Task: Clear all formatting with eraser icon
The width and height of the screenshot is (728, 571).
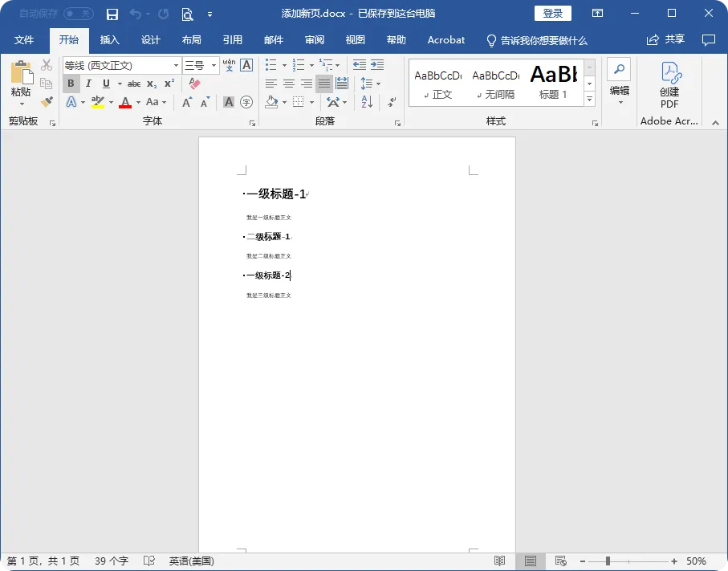Action: click(x=194, y=84)
